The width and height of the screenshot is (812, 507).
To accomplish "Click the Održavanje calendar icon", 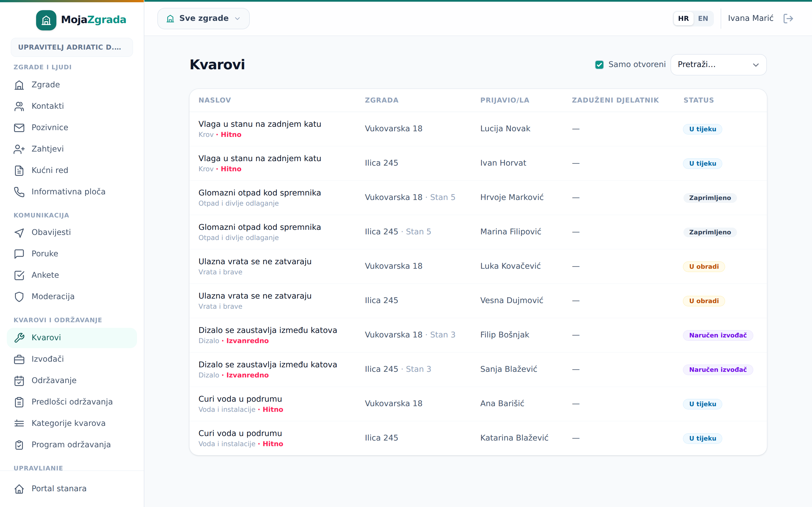I will (19, 381).
